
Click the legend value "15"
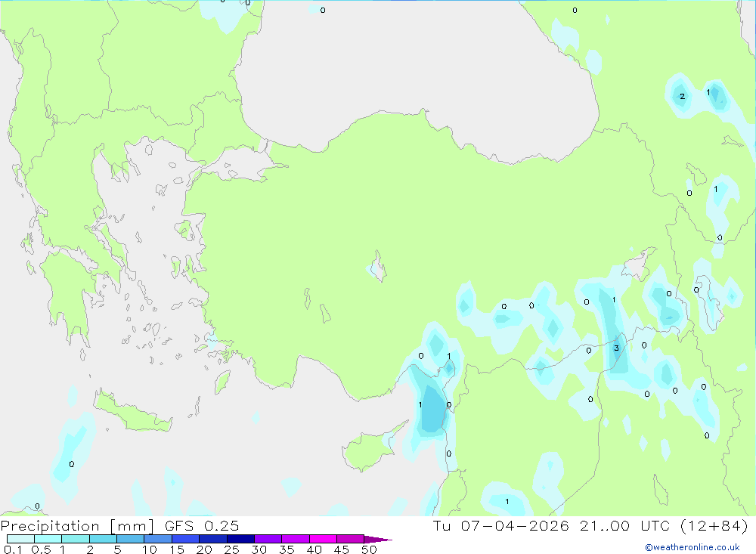click(x=176, y=549)
